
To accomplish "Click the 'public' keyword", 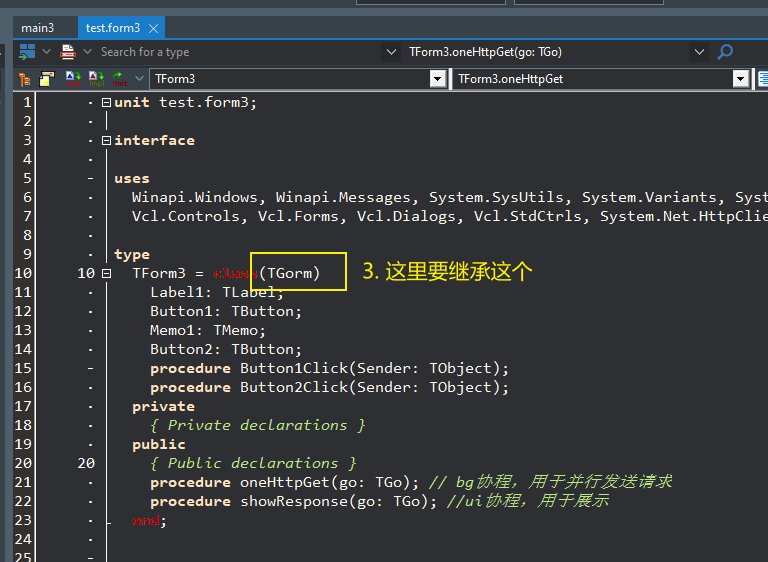I will [159, 444].
